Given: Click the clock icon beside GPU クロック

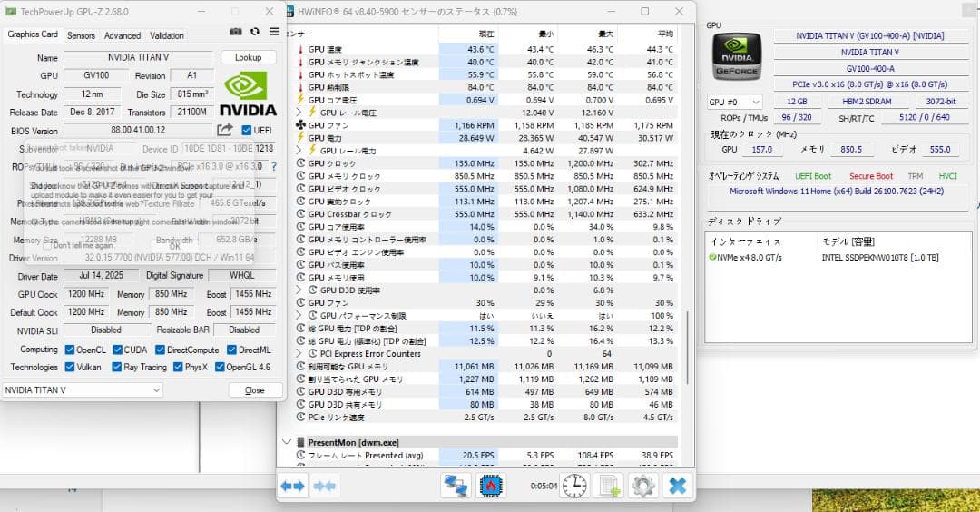Looking at the screenshot, I should coord(300,163).
